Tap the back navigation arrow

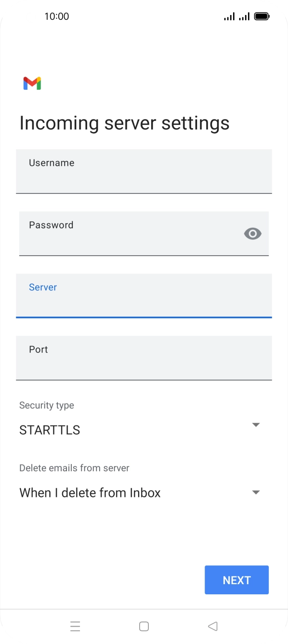(212, 626)
